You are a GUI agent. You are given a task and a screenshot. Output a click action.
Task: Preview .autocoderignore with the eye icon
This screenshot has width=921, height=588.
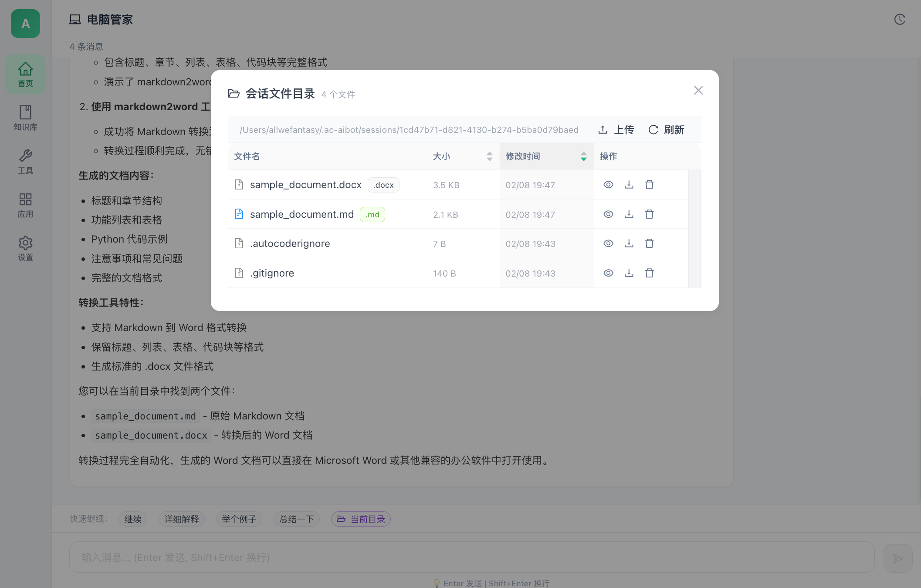point(608,243)
